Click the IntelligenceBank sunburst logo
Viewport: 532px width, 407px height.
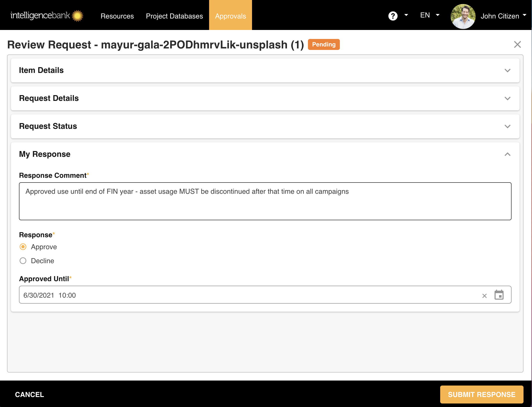pyautogui.click(x=77, y=16)
